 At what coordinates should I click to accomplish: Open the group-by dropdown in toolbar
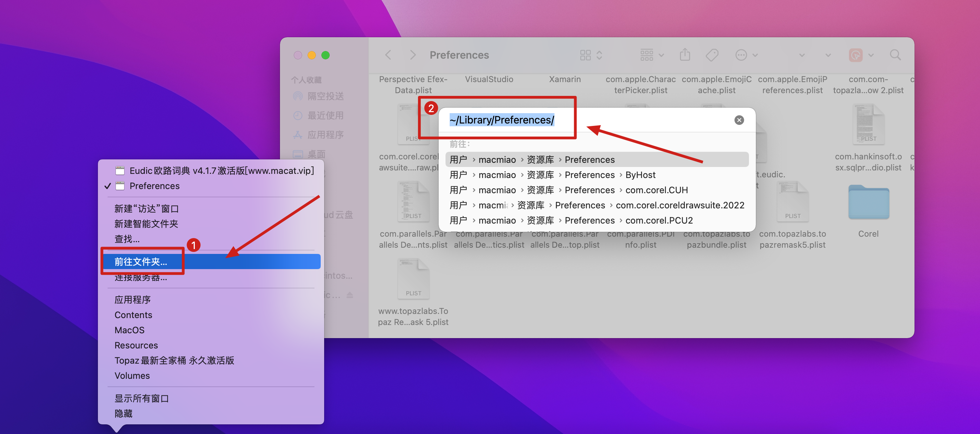point(652,55)
